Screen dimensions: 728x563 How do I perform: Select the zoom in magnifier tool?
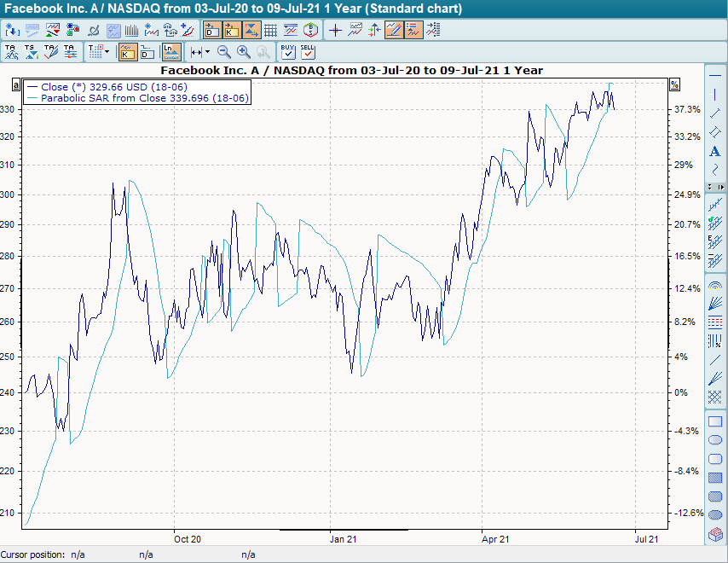(242, 51)
